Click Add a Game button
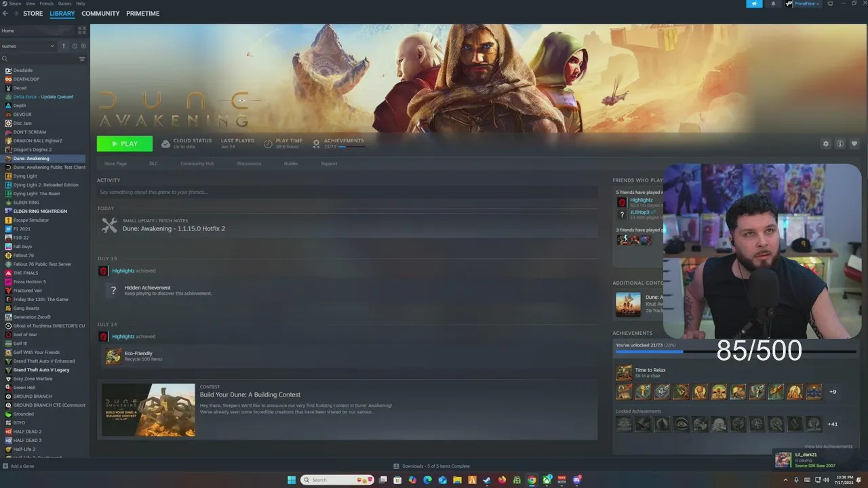 19,466
